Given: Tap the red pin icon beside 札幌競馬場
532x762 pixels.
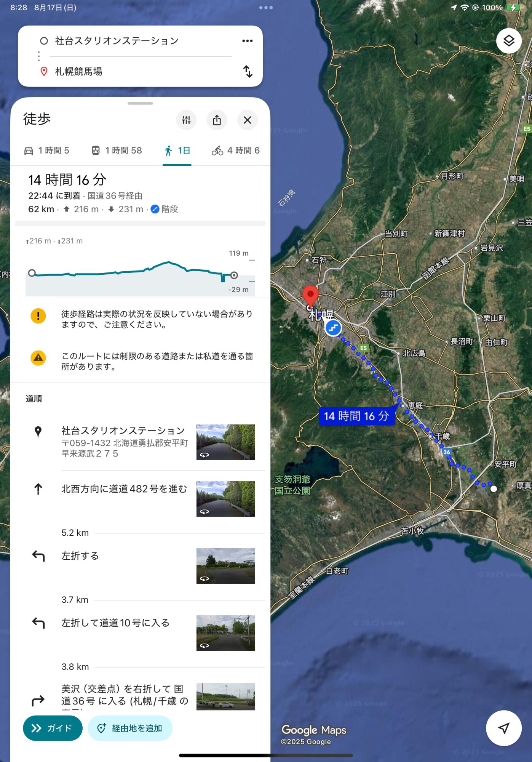Looking at the screenshot, I should click(44, 71).
